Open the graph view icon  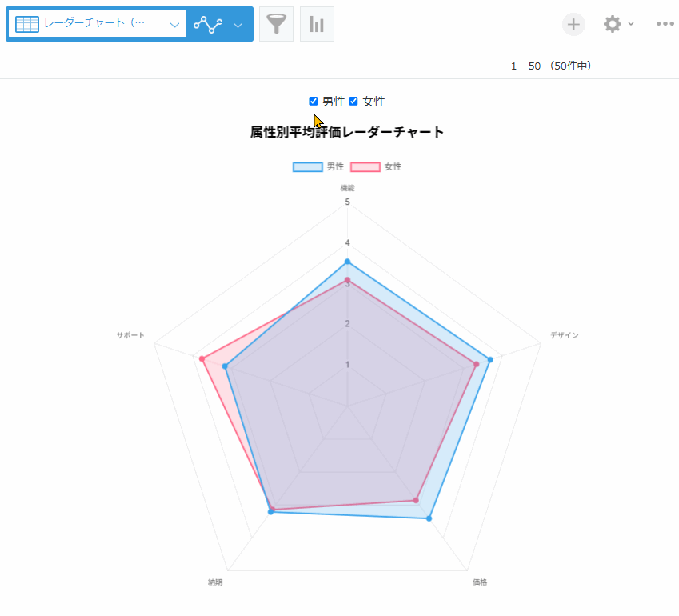pyautogui.click(x=208, y=24)
